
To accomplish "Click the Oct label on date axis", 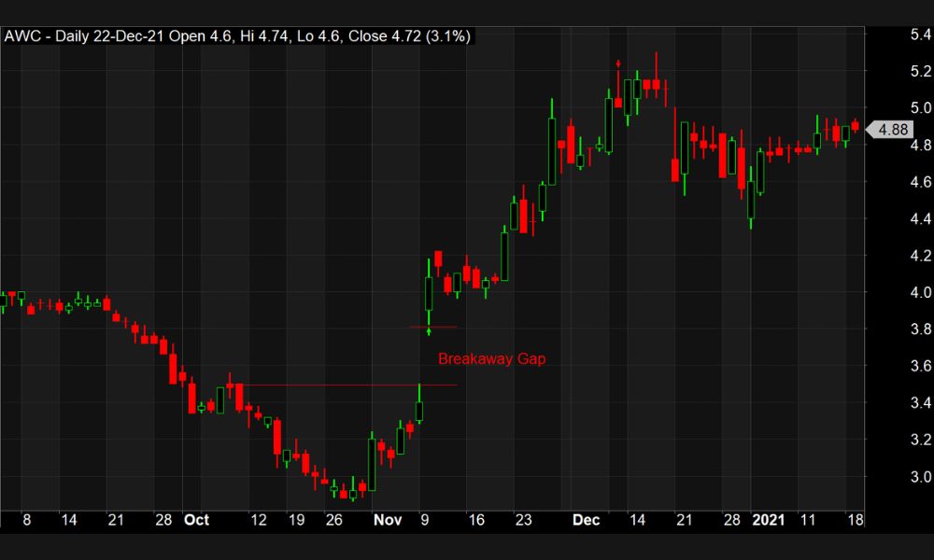I will click(196, 520).
